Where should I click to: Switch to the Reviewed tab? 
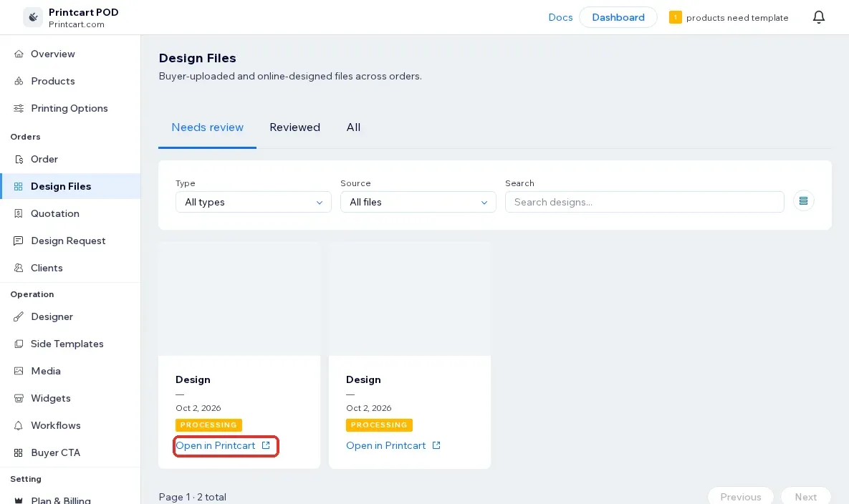tap(295, 127)
